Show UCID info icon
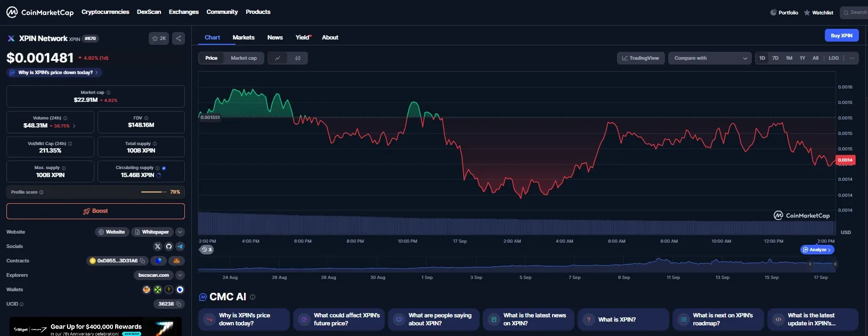Viewport: 868px width, 336px height. pos(22,304)
